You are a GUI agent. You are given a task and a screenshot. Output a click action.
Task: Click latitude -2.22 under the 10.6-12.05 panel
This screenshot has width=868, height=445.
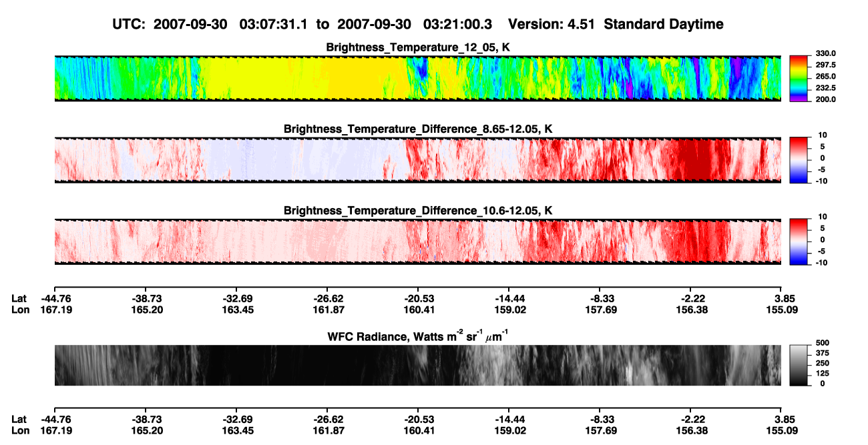point(692,299)
